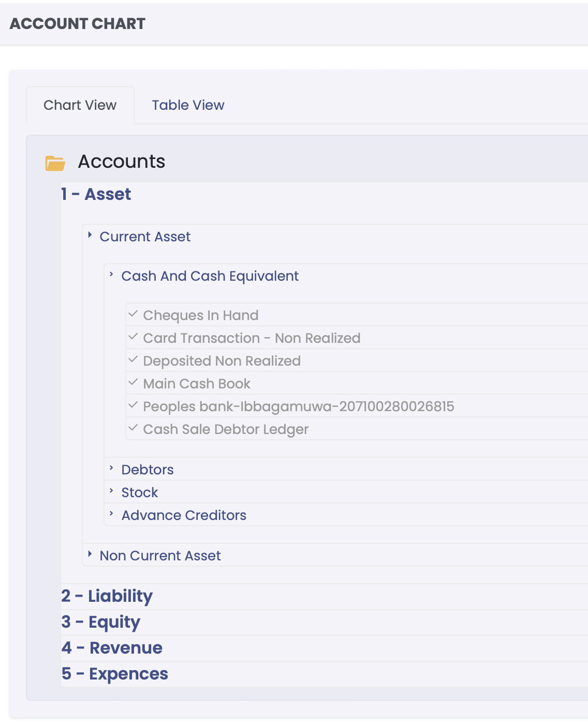Expand the Advance Creditors chevron
This screenshot has height=723, width=588.
(111, 514)
